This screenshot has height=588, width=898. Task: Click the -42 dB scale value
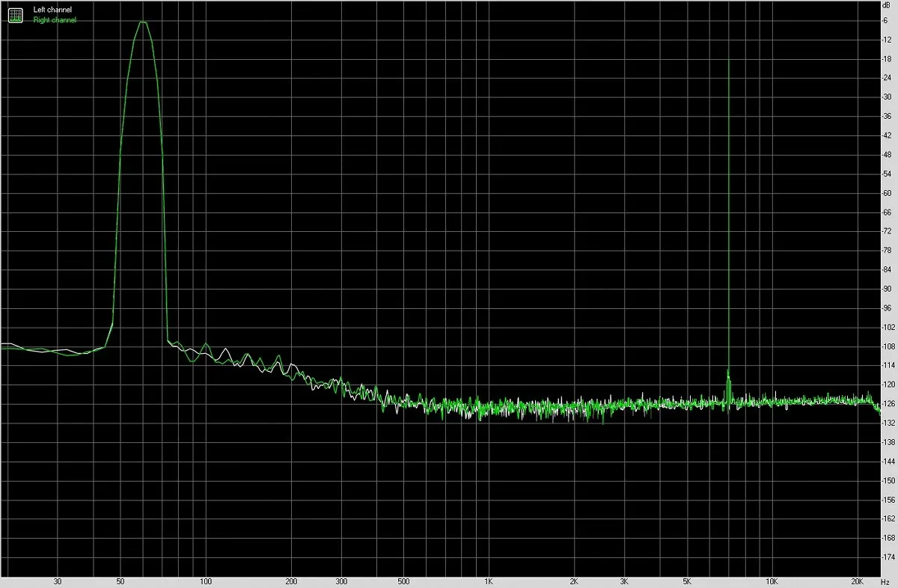tap(888, 135)
